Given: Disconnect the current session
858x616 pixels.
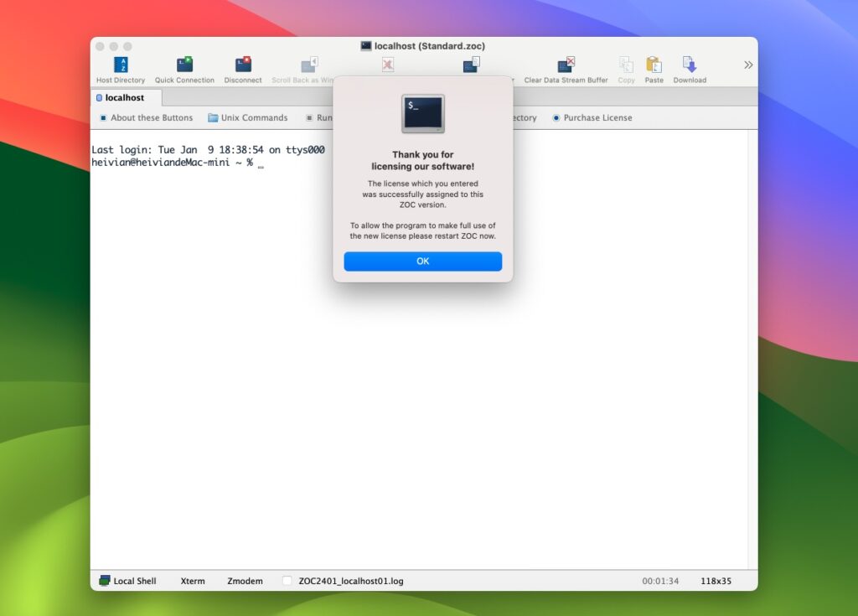Looking at the screenshot, I should [243, 67].
